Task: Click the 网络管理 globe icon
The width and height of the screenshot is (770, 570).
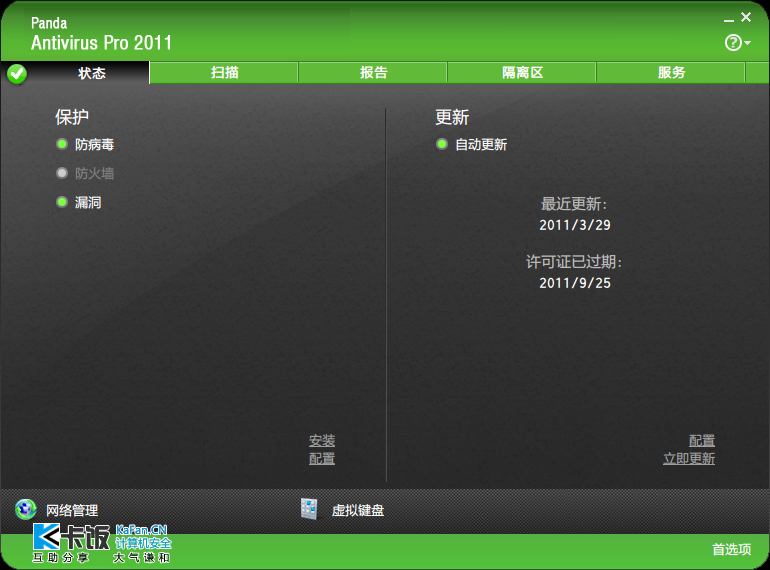Action: 26,509
